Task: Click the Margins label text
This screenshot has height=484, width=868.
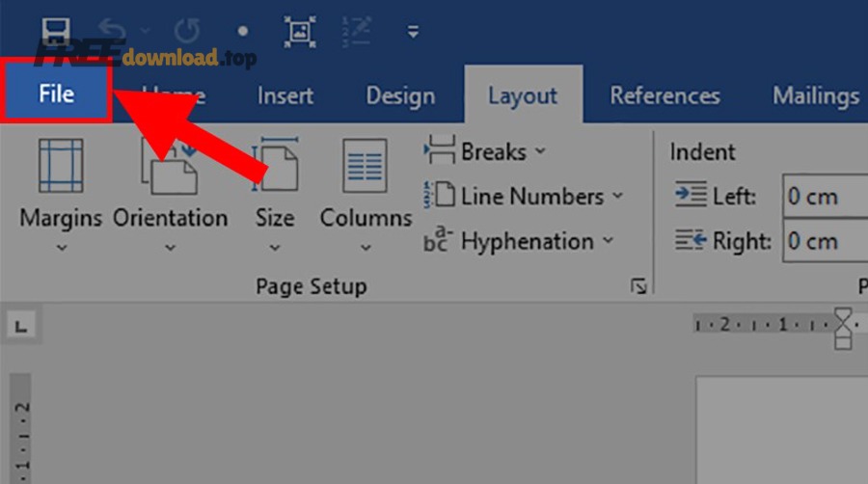Action: pyautogui.click(x=61, y=219)
